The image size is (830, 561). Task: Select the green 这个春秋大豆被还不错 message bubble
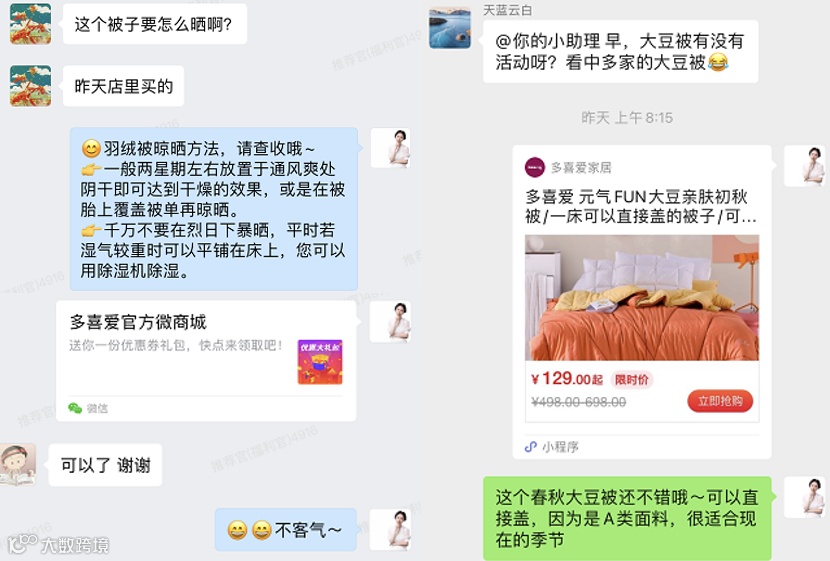click(627, 518)
